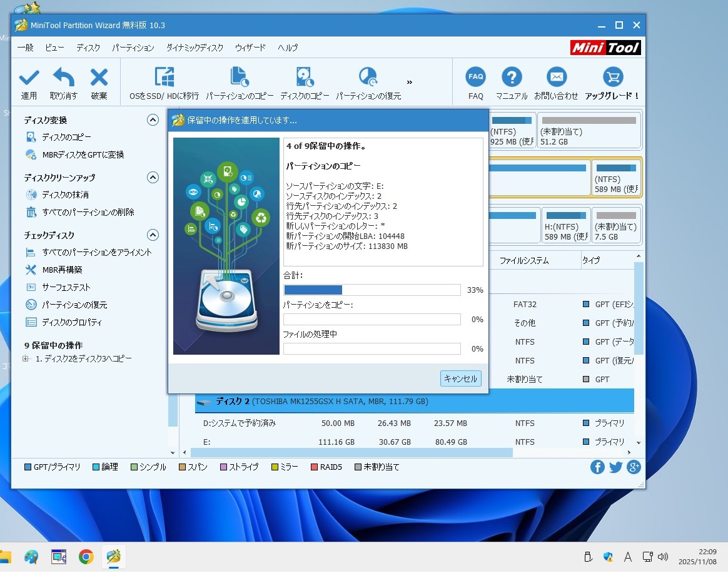Open the ウィザード menu
The height and width of the screenshot is (573, 728).
tap(250, 48)
